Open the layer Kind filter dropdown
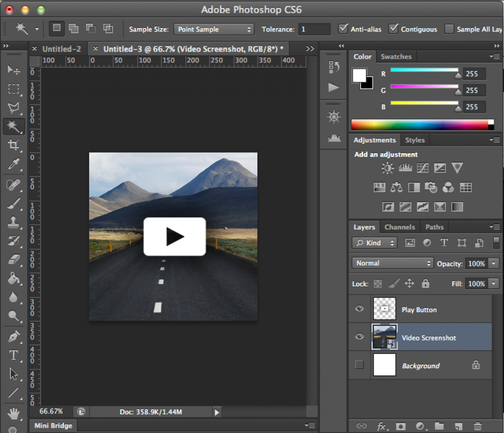Screen dimensions: 504x433 (374, 243)
